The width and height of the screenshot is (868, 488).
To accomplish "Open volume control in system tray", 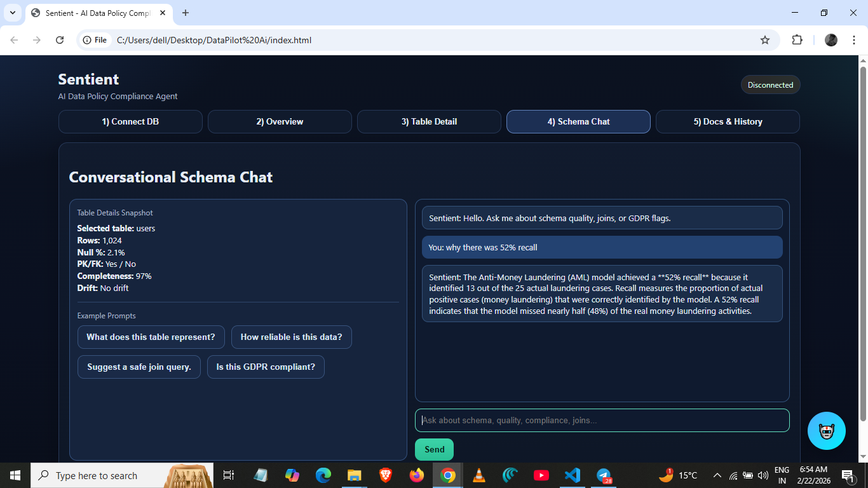I will (763, 475).
